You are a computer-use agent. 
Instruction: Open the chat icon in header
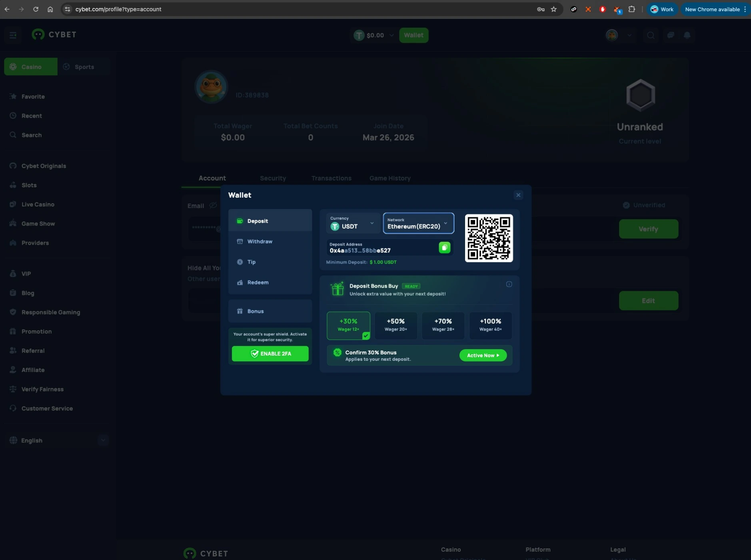pos(671,35)
